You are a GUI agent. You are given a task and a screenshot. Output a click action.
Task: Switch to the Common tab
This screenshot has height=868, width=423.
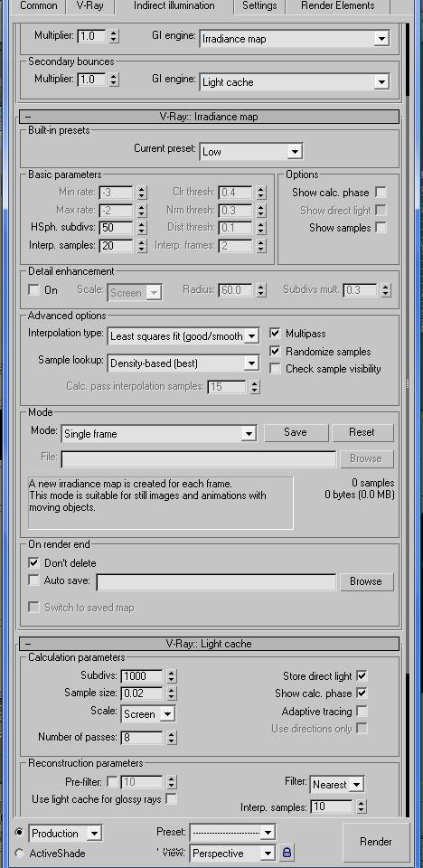[38, 6]
